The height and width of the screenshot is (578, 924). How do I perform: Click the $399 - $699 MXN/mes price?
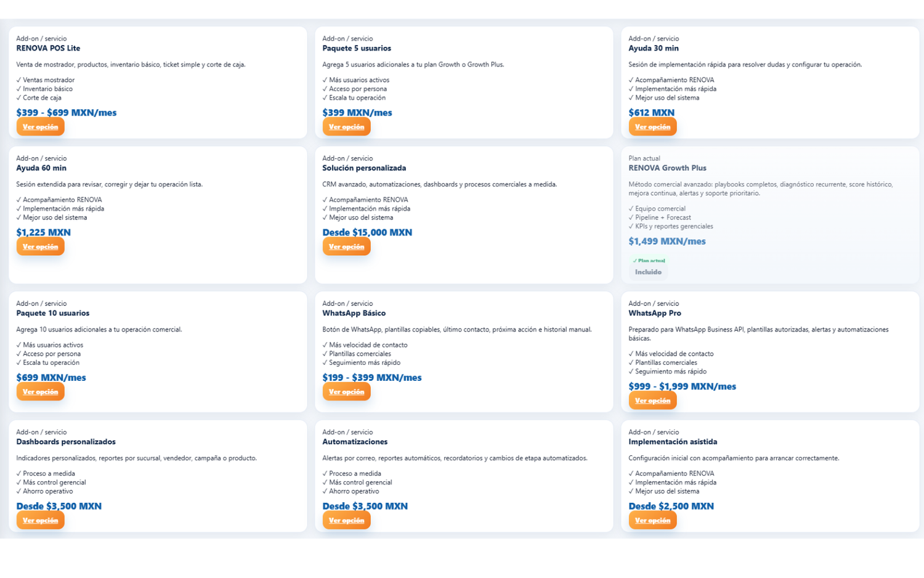pos(67,113)
